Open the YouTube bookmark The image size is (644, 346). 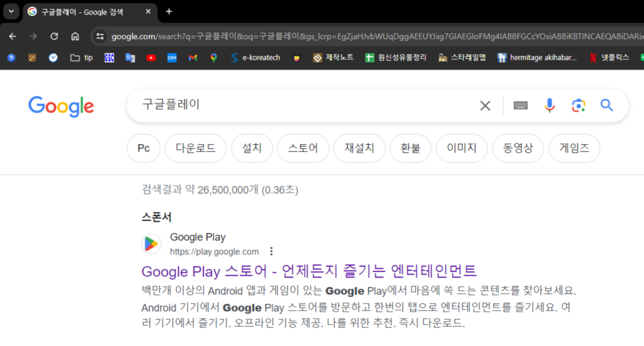151,58
